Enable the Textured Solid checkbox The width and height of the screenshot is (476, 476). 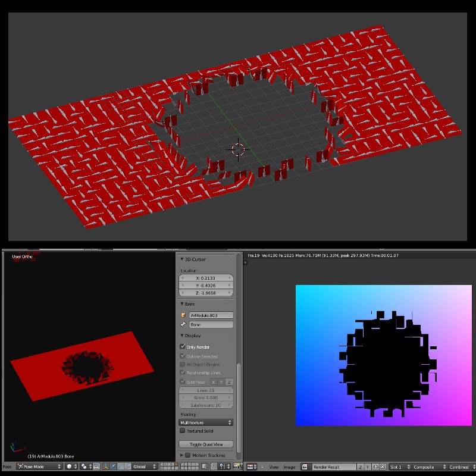pyautogui.click(x=183, y=430)
